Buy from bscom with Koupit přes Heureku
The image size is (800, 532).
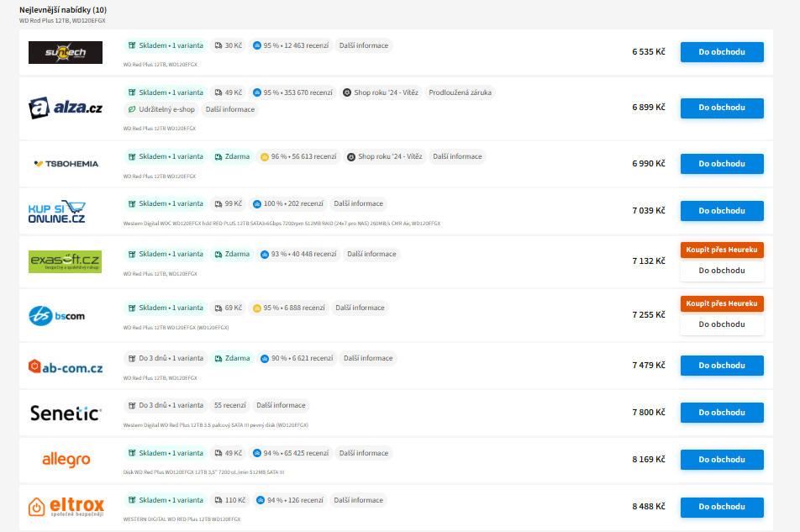pos(721,303)
